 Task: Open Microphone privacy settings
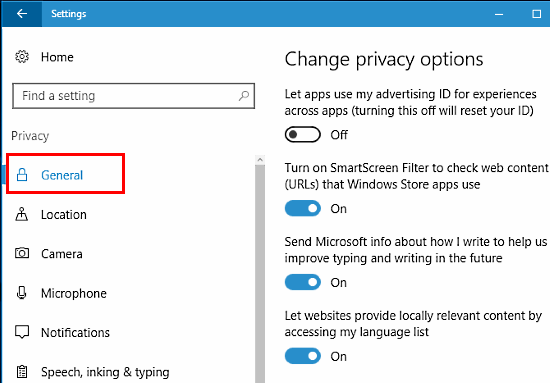click(x=74, y=293)
